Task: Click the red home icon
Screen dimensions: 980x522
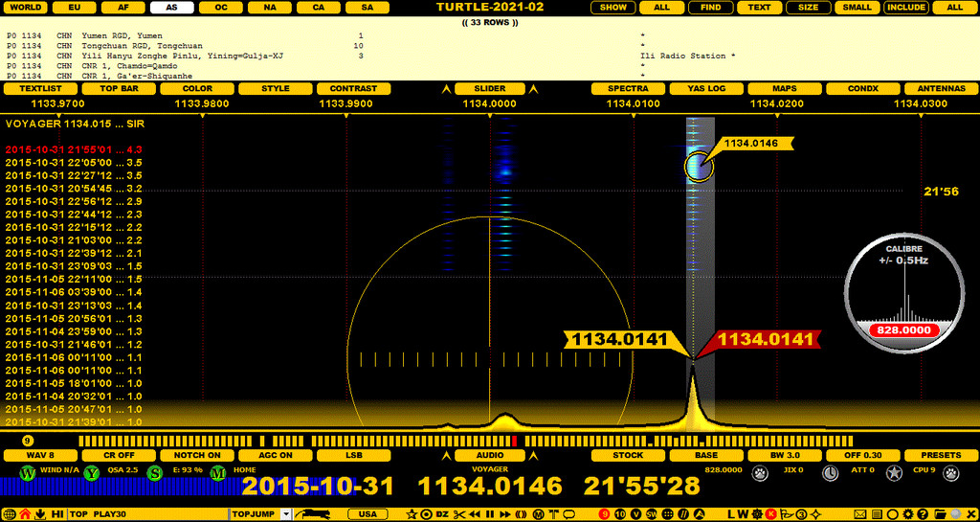Action: [x=25, y=514]
